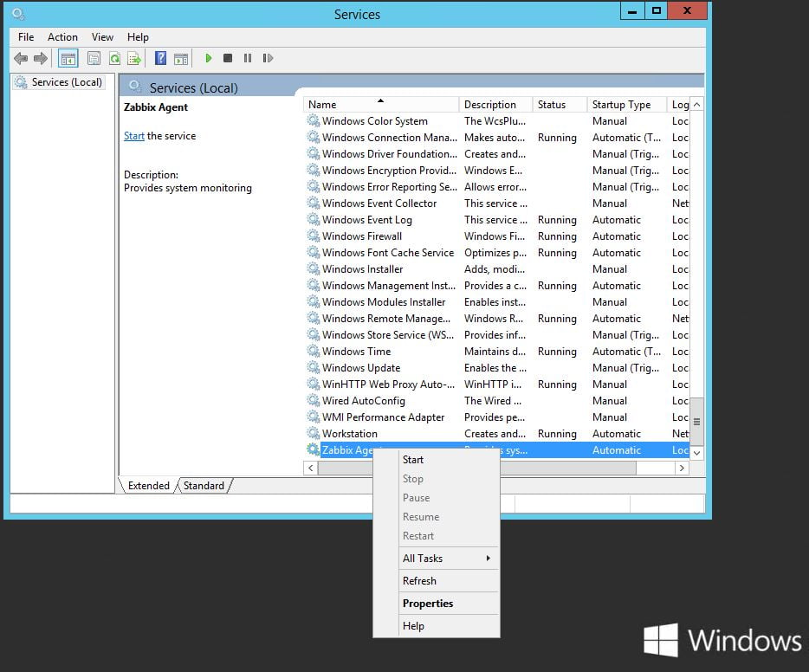Click the gear icon beside Windows Installer
809x672 pixels.
coord(314,268)
